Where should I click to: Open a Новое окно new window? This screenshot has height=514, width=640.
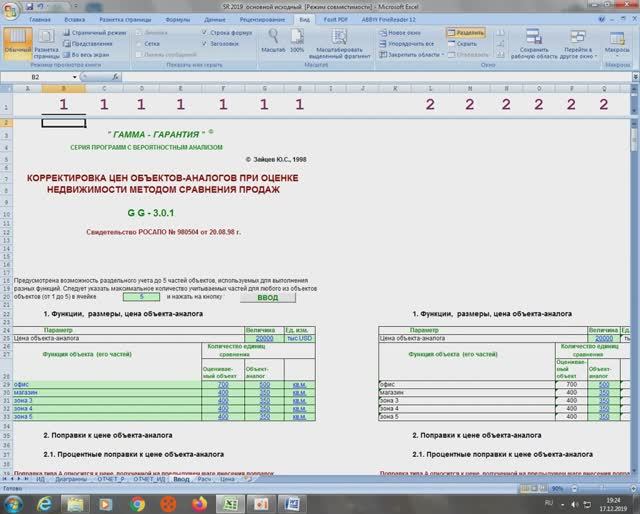400,32
